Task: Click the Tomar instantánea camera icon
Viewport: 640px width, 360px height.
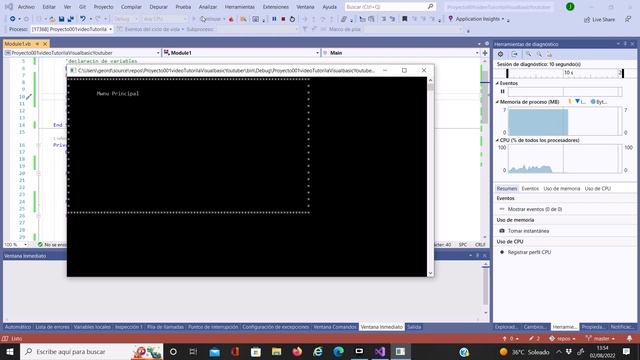Action: point(502,231)
